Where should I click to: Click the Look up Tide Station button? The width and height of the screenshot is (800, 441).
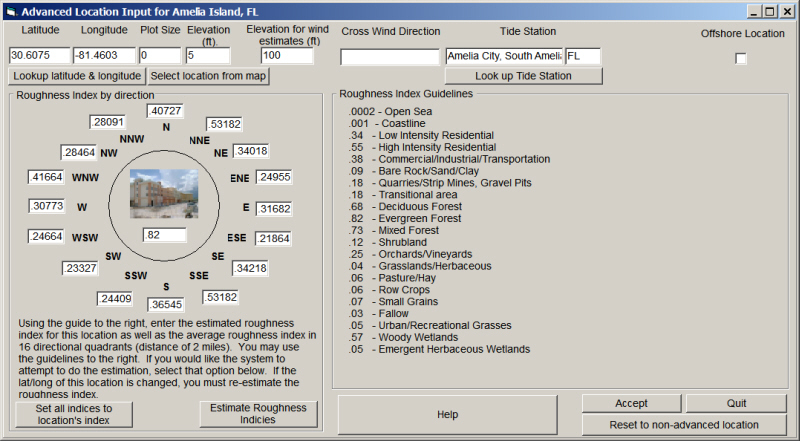click(x=524, y=76)
